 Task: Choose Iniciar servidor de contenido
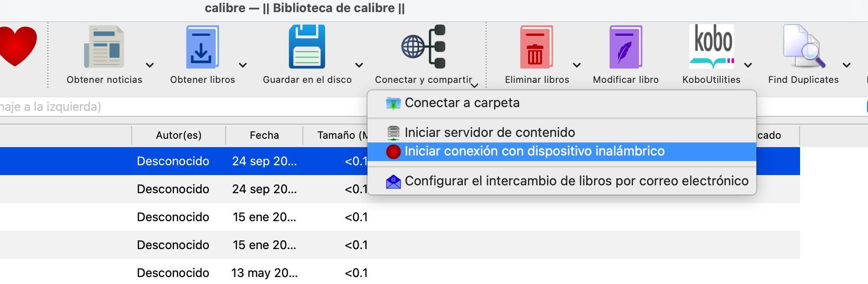pos(489,133)
